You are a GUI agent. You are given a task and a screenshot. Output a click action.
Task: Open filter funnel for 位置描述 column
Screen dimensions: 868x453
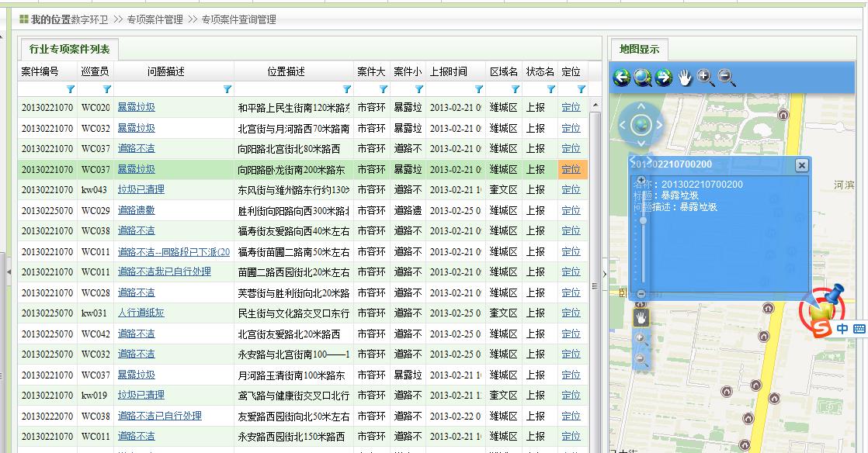tap(346, 89)
